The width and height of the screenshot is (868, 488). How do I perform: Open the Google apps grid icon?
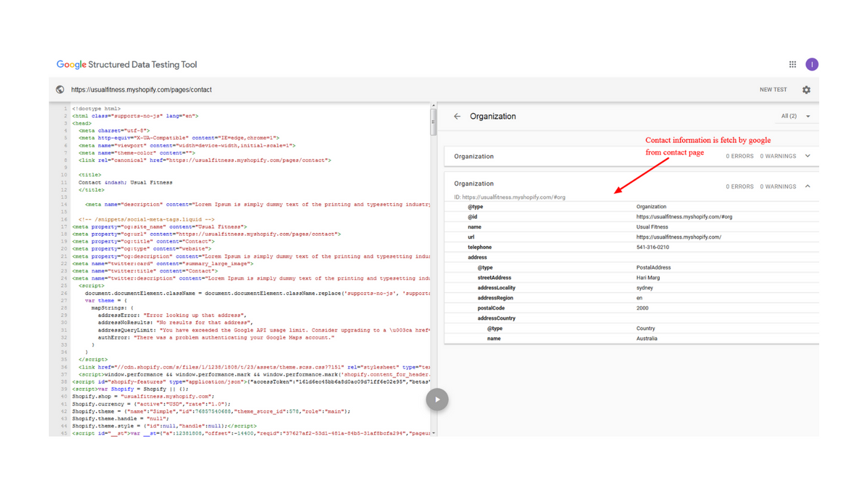tap(792, 64)
